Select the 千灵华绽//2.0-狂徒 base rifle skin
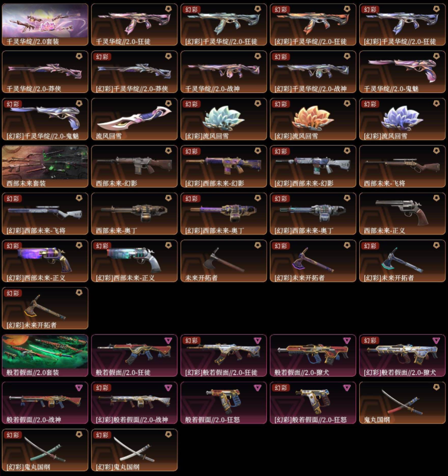 [134, 25]
